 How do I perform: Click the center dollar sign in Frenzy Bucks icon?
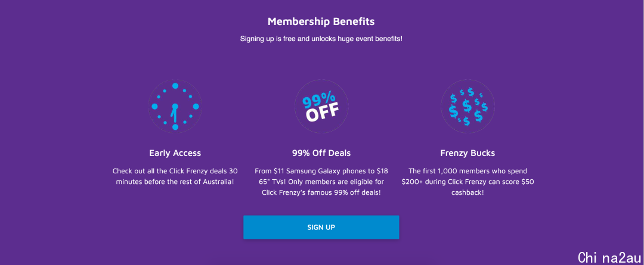467,106
